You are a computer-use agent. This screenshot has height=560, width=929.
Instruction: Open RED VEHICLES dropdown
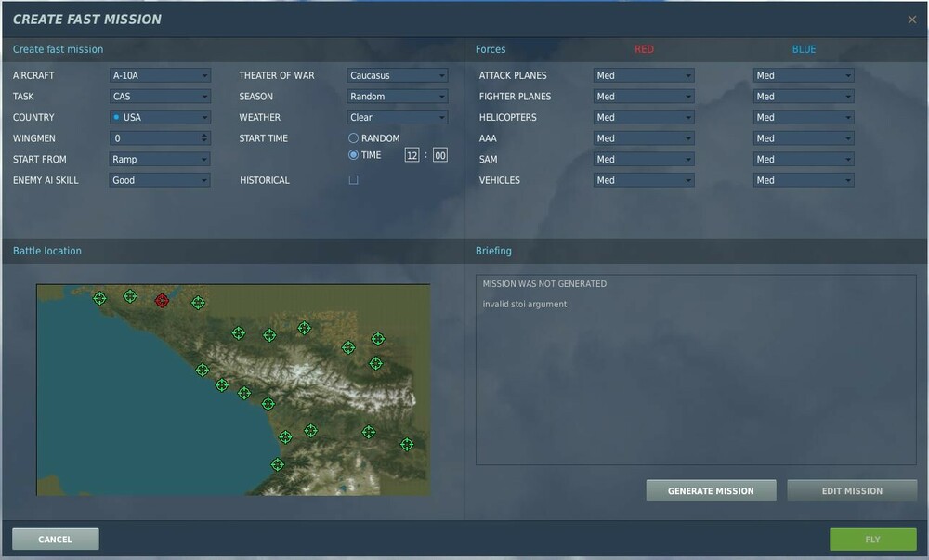coord(644,180)
